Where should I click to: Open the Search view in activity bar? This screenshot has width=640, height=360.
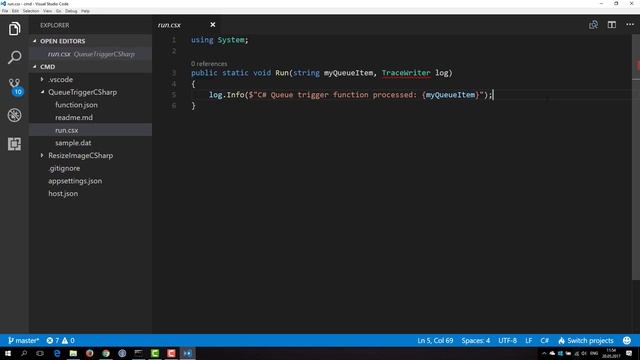coord(14,57)
